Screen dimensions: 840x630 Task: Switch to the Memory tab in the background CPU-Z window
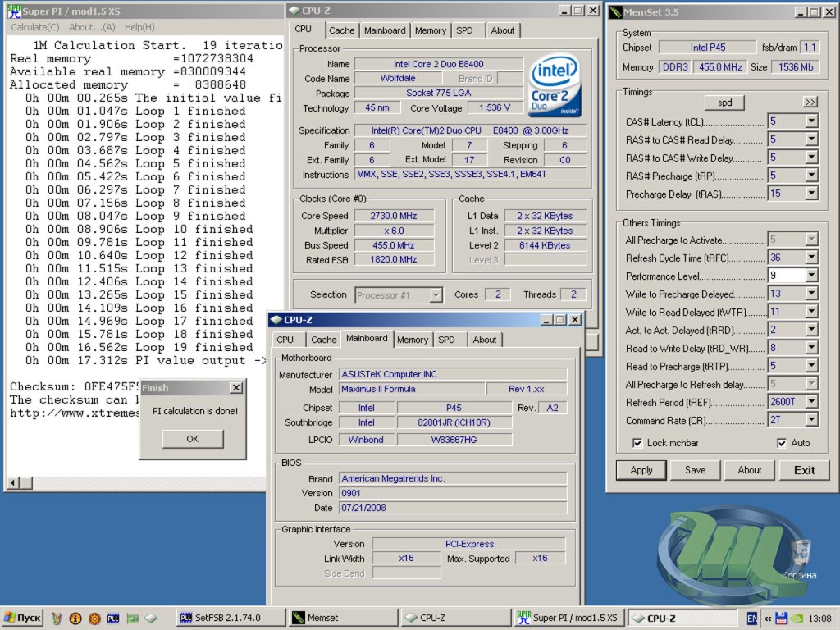click(x=430, y=30)
